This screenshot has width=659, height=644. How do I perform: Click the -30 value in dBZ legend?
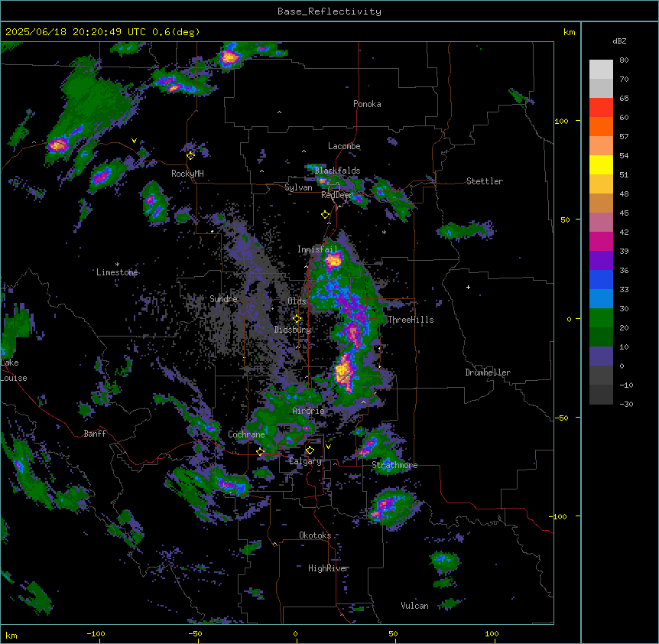point(626,404)
